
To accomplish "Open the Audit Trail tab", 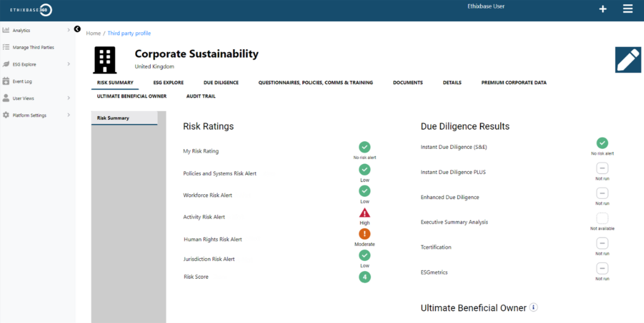I will pyautogui.click(x=201, y=97).
